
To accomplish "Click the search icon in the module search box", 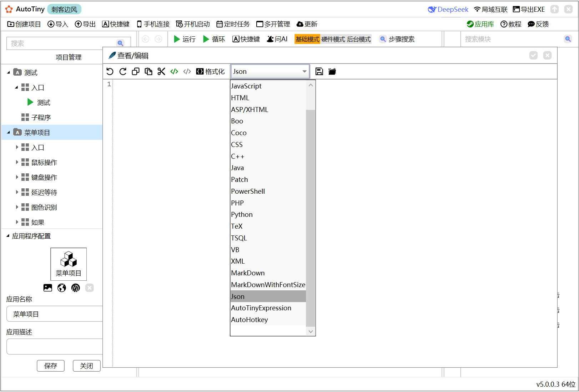I will coord(568,39).
